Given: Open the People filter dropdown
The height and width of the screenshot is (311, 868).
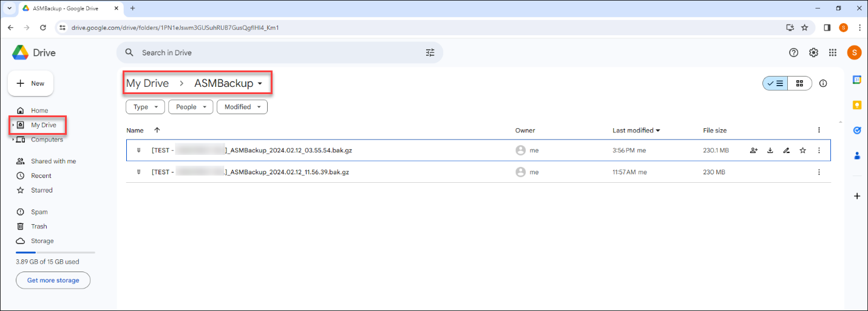Looking at the screenshot, I should pos(191,107).
